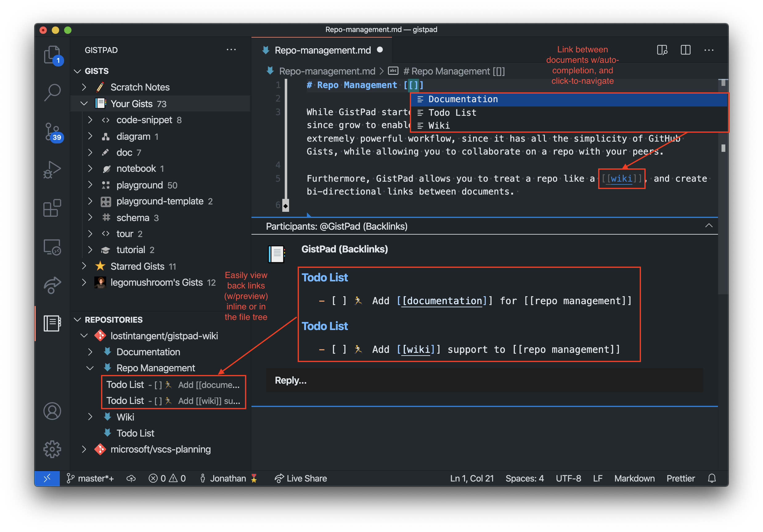The image size is (763, 532).
Task: Collapse the GISTS section
Action: (77, 71)
